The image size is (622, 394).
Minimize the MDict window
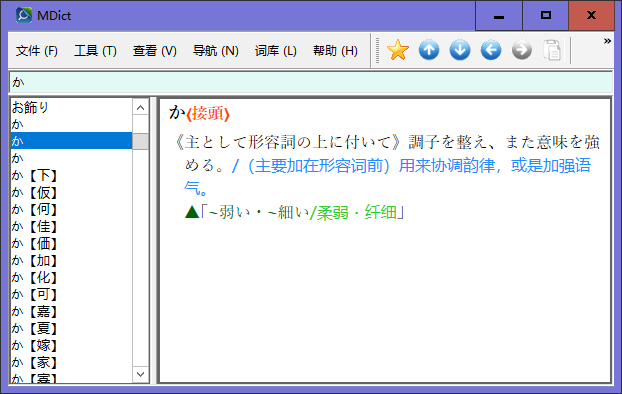click(x=499, y=16)
